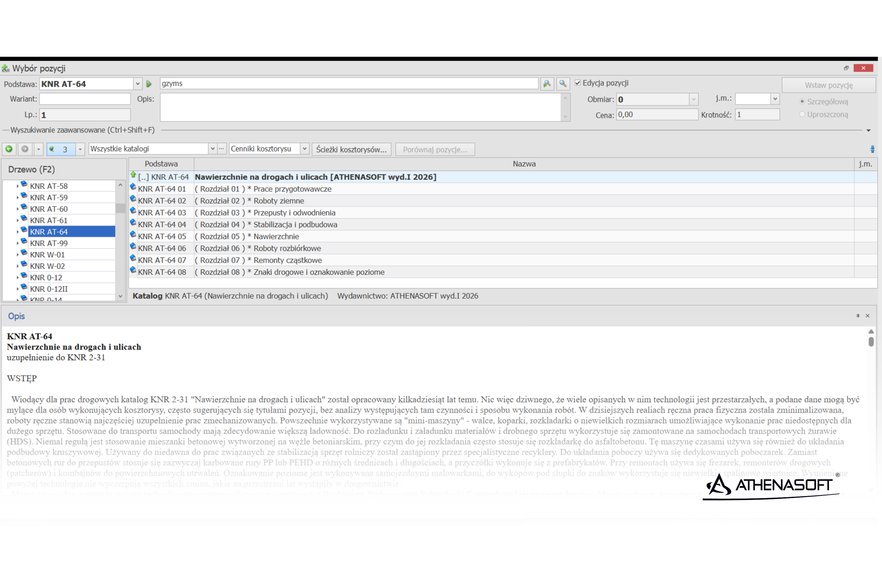Click the chapter icon for KNR AT-64 06

pyautogui.click(x=133, y=246)
